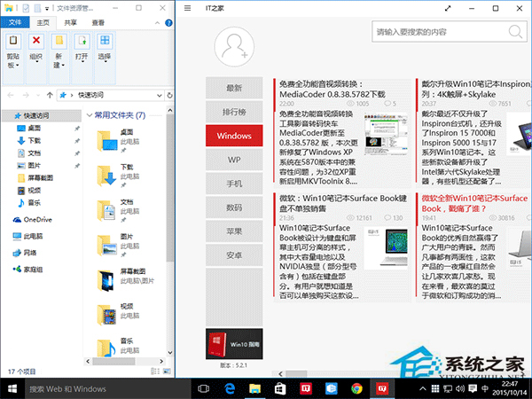
Task: Toggle fullscreen arrow icon in IT之家 title bar
Action: point(448,9)
